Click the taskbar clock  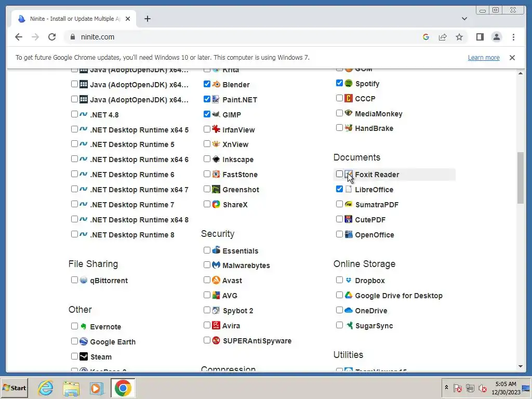coord(506,388)
